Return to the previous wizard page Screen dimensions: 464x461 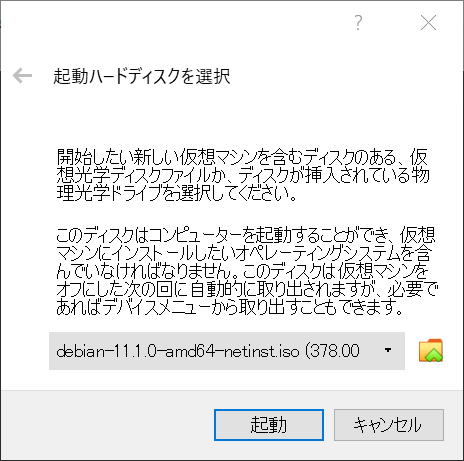pos(22,76)
